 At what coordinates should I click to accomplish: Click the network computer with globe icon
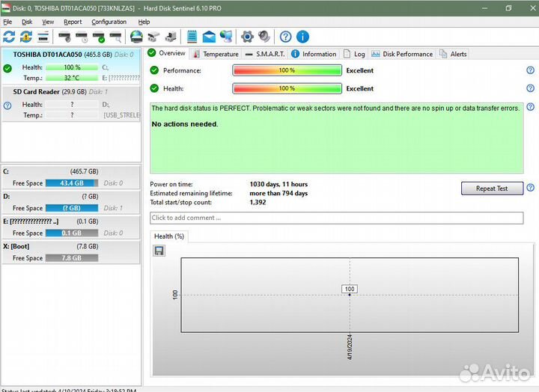226,37
